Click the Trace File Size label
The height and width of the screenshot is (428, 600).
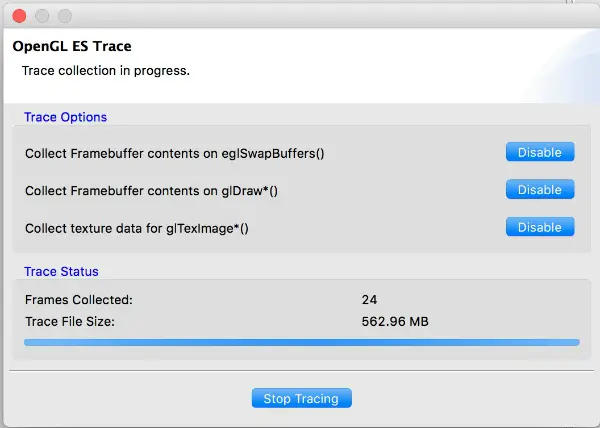click(x=70, y=321)
